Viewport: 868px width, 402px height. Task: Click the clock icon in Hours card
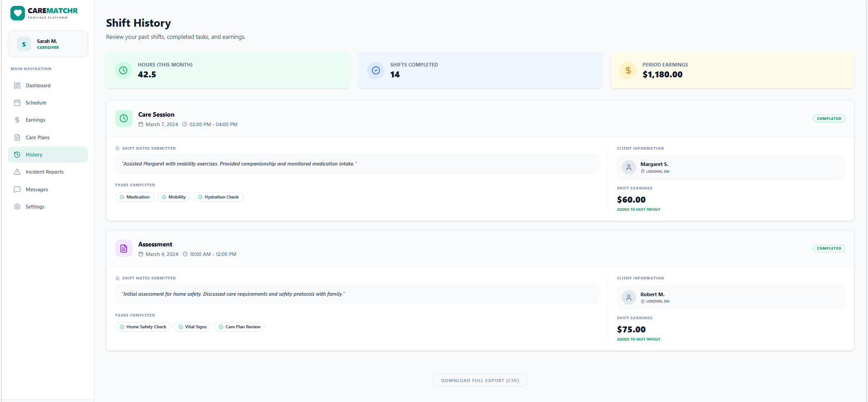click(x=123, y=70)
